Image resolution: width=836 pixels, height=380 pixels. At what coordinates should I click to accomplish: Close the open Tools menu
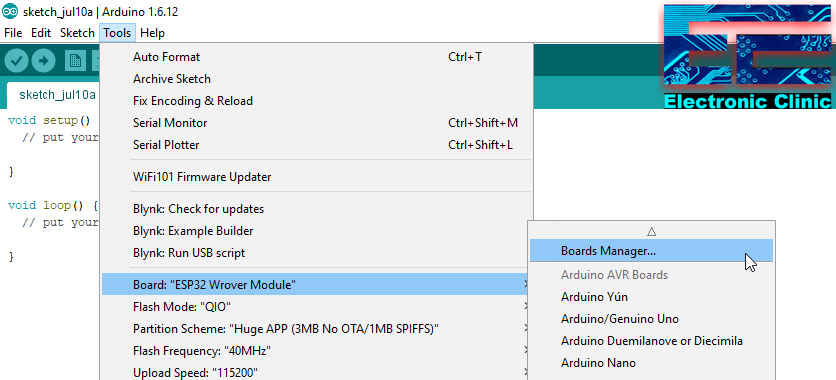point(117,33)
